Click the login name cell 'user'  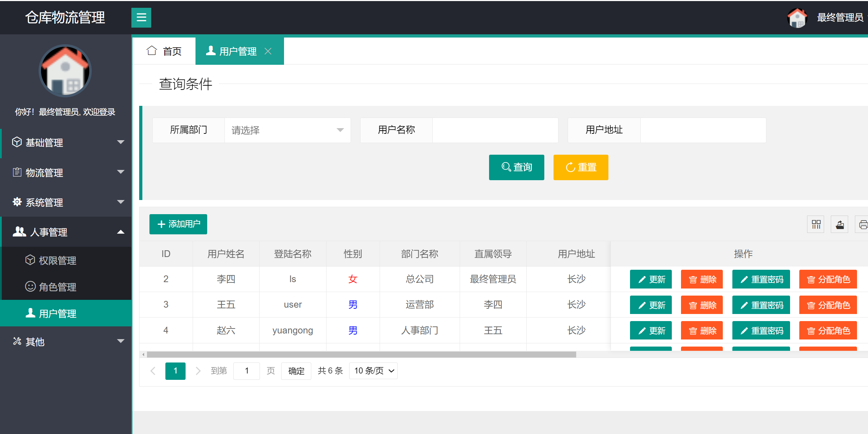pos(293,304)
